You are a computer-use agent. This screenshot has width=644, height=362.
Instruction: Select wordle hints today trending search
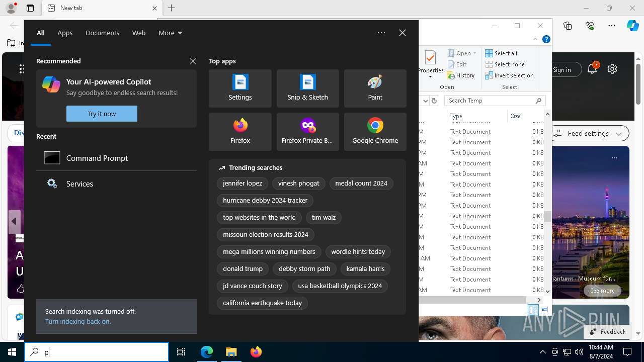click(x=358, y=252)
